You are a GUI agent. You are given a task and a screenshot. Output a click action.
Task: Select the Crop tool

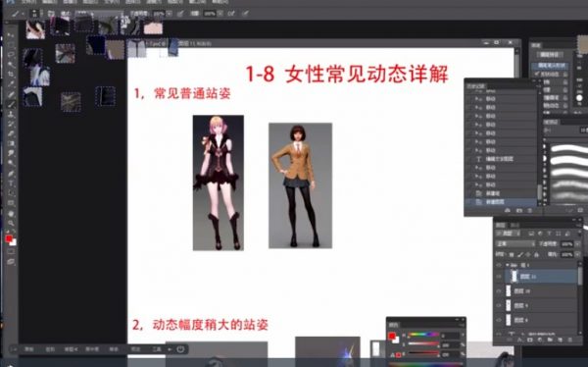(11, 74)
